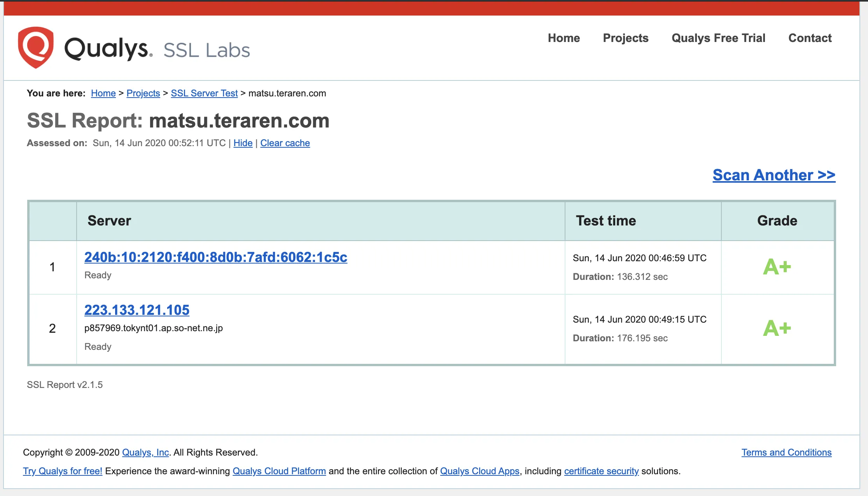The image size is (868, 496).
Task: Click the A+ grade for server 2
Action: click(777, 328)
